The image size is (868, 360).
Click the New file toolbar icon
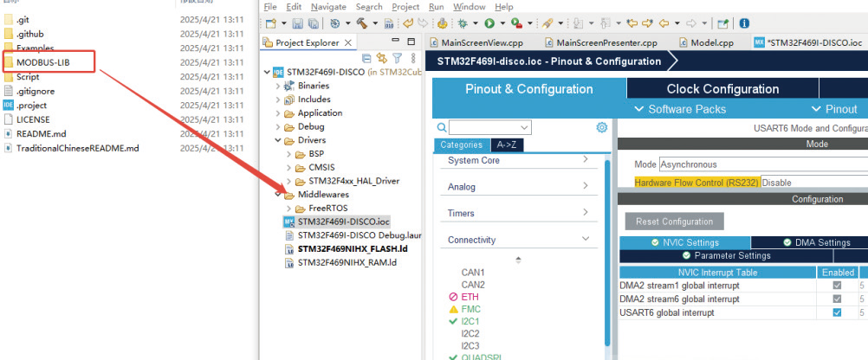[x=270, y=23]
